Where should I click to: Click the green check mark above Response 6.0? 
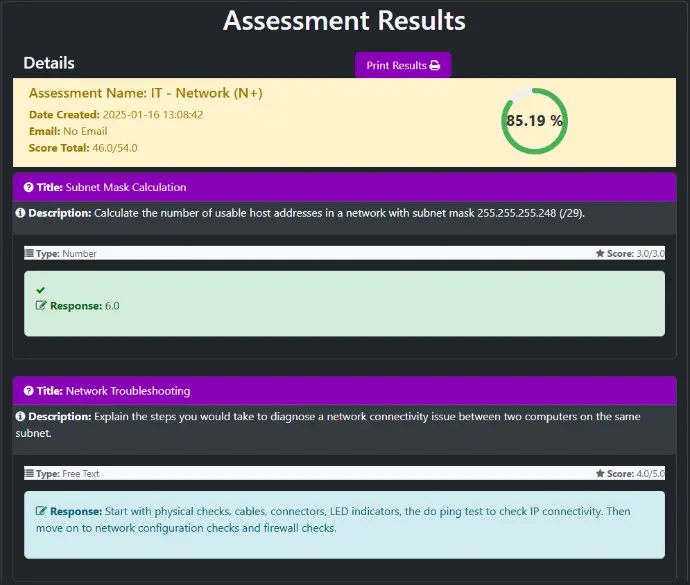point(40,290)
